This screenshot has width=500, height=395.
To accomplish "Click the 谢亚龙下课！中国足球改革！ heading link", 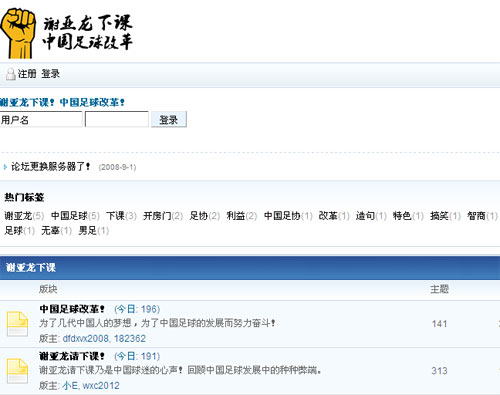I will coord(62,102).
